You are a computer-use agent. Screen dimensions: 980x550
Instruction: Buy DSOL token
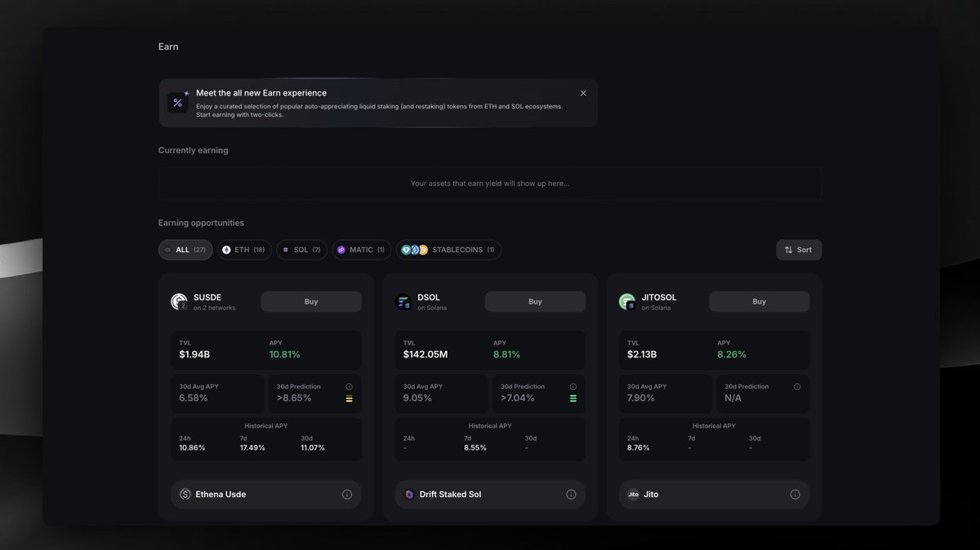(x=535, y=301)
